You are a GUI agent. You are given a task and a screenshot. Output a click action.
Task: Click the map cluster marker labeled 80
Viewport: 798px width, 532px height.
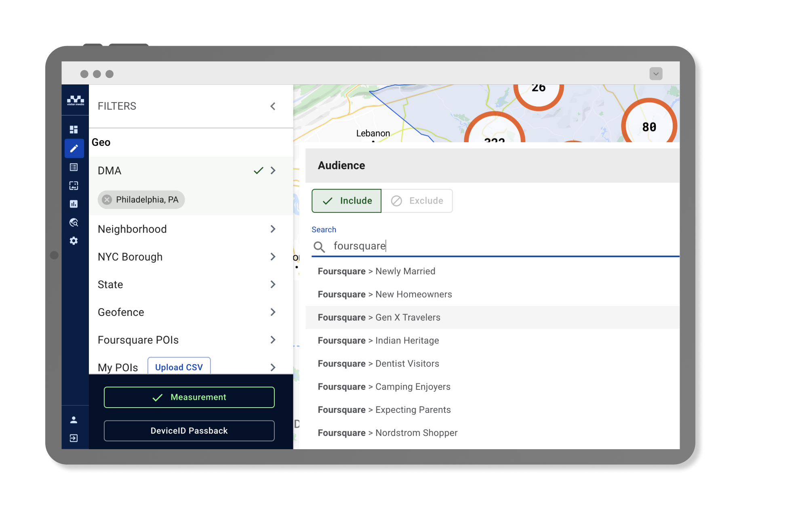[x=649, y=126]
